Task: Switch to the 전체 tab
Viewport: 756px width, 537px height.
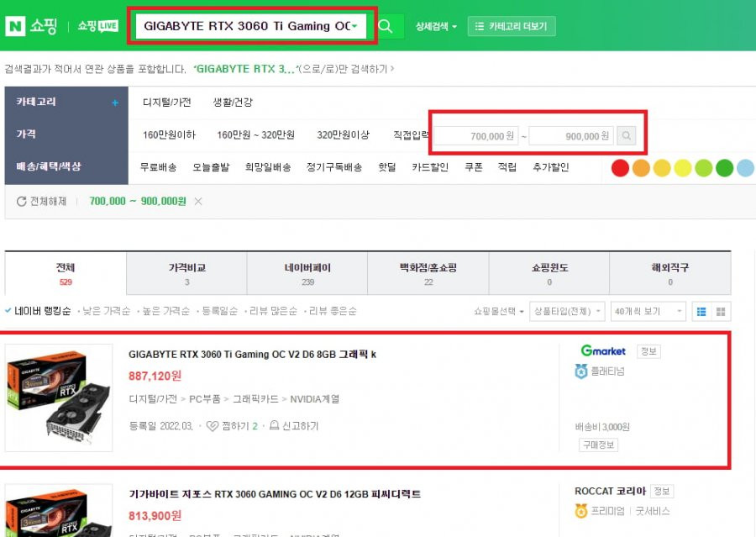Action: click(66, 274)
